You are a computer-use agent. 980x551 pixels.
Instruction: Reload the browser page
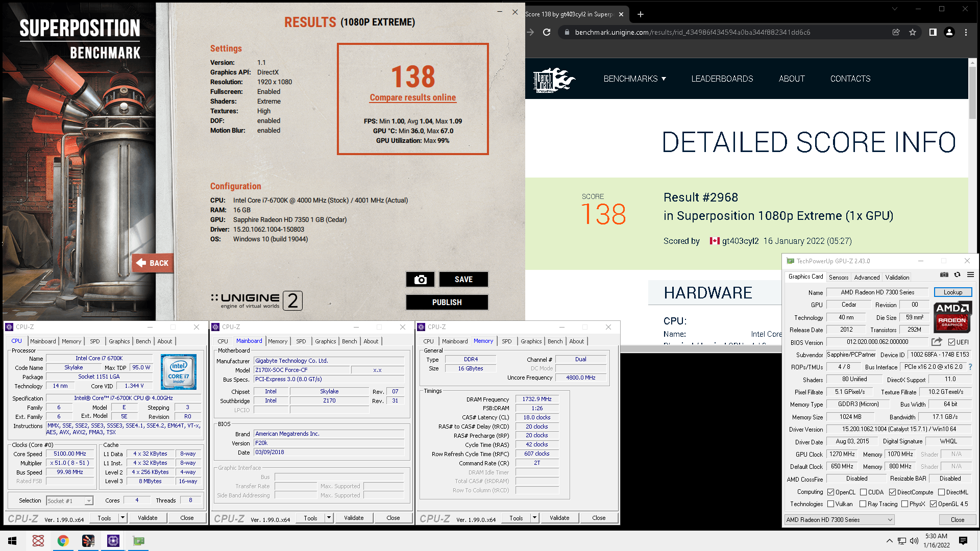pos(547,32)
